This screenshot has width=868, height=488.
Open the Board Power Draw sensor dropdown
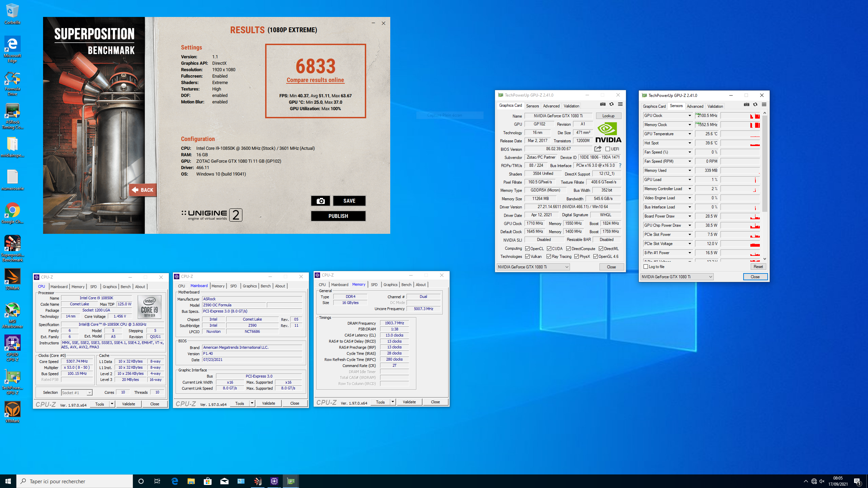pos(689,216)
